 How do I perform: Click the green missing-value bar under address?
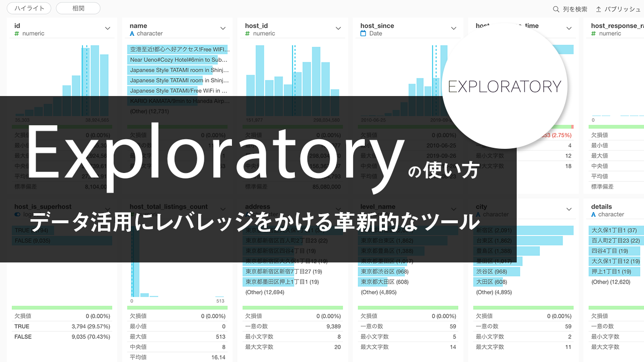292,308
